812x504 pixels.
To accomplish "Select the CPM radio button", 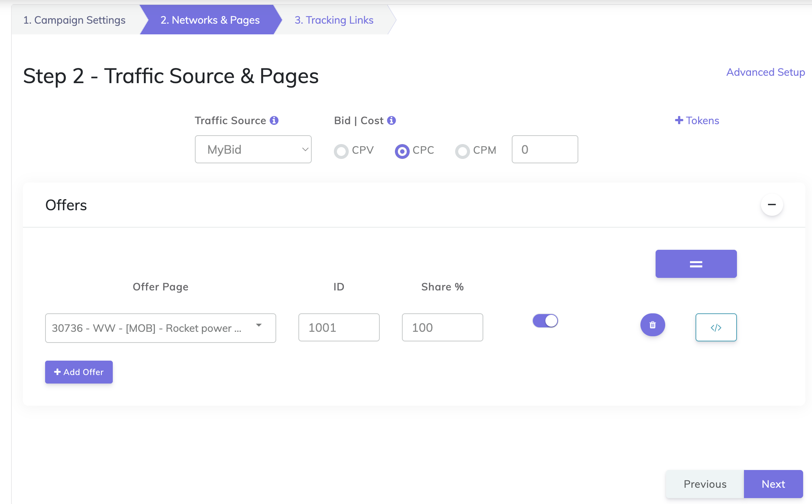I will click(x=462, y=151).
